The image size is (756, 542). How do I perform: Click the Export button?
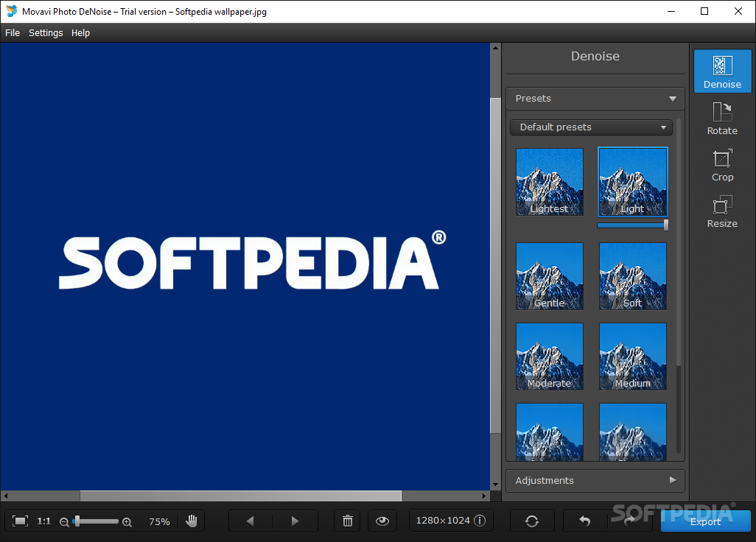(x=705, y=521)
